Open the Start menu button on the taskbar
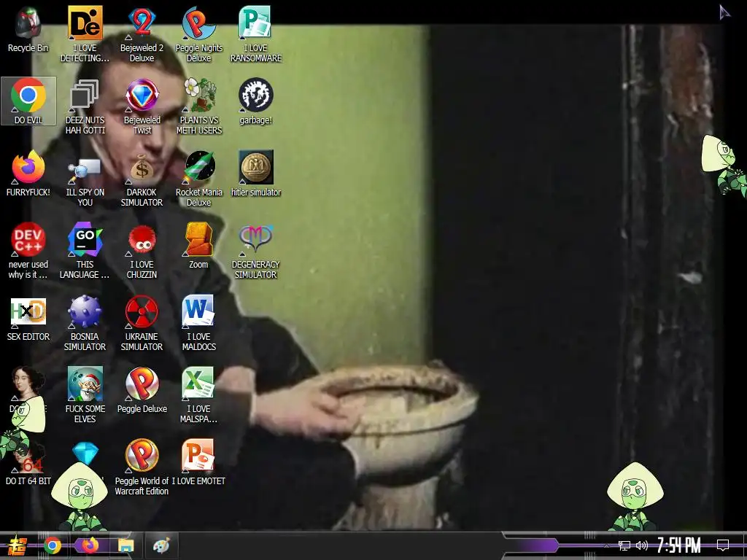 (18, 545)
